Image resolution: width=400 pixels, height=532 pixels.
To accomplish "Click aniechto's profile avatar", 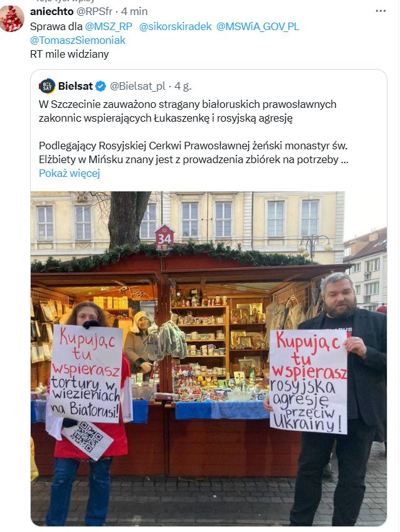I will [x=12, y=18].
